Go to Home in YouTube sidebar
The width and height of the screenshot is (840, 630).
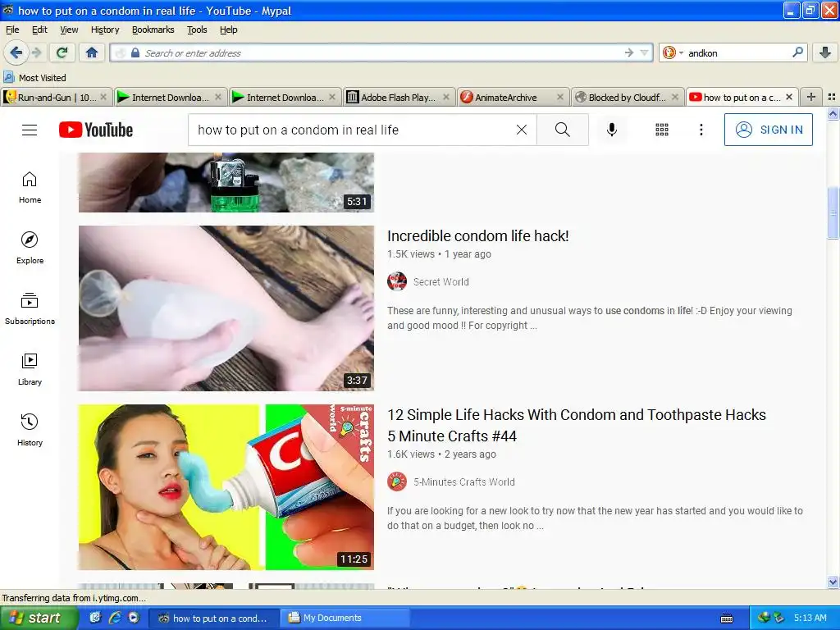30,188
